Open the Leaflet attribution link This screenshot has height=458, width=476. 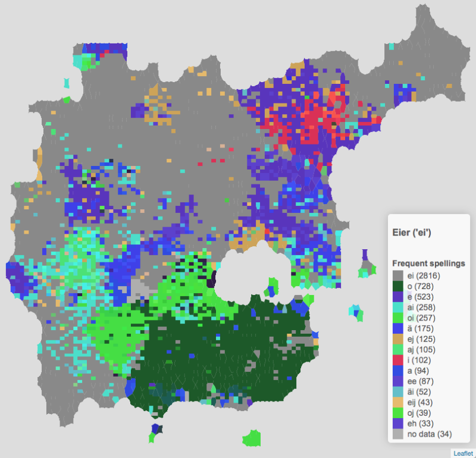(x=463, y=453)
